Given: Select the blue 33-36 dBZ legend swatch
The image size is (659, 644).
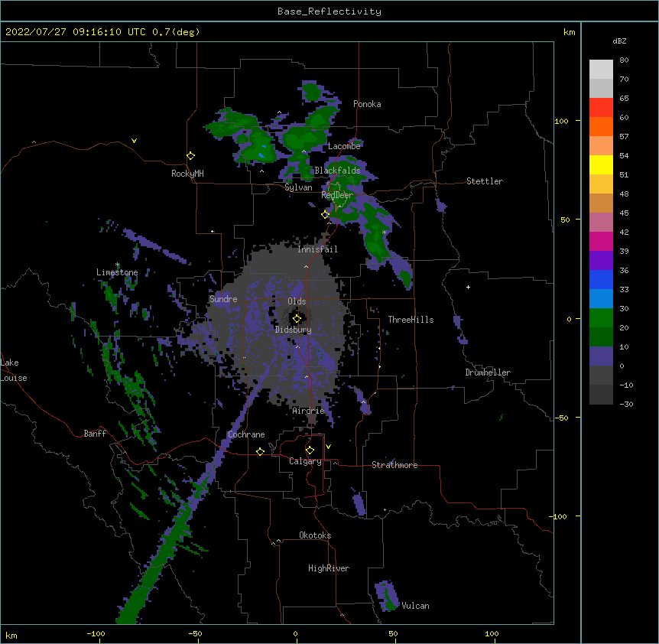Looking at the screenshot, I should (x=601, y=279).
